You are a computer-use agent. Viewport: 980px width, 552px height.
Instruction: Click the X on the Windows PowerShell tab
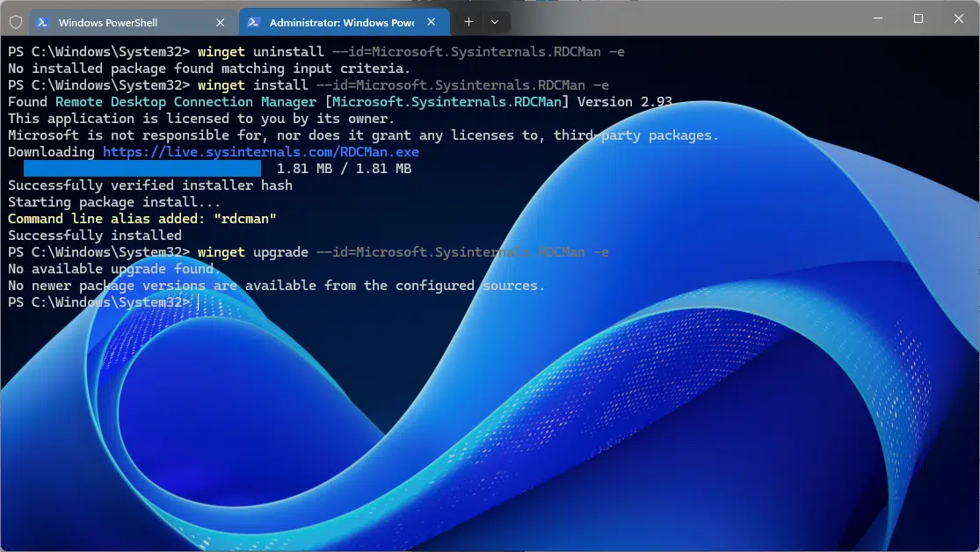tap(220, 21)
